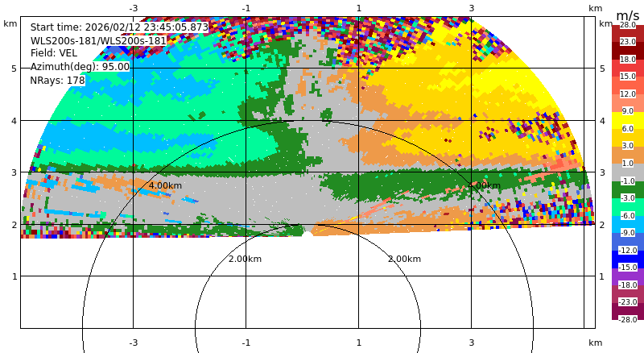Screen dimensions: 644x353
Task: Click the top axis -3 tick label
Action: [x=133, y=8]
